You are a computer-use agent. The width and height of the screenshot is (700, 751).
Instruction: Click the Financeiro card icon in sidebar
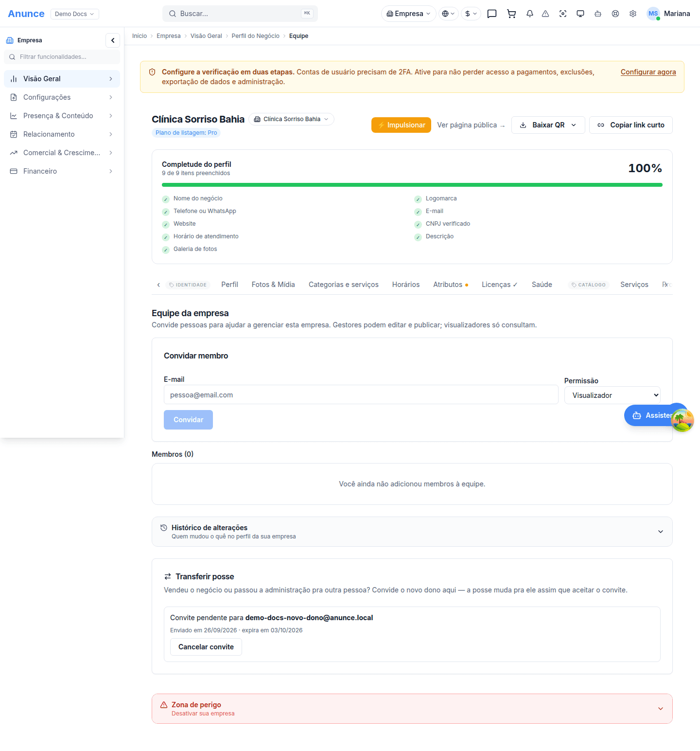(x=14, y=171)
